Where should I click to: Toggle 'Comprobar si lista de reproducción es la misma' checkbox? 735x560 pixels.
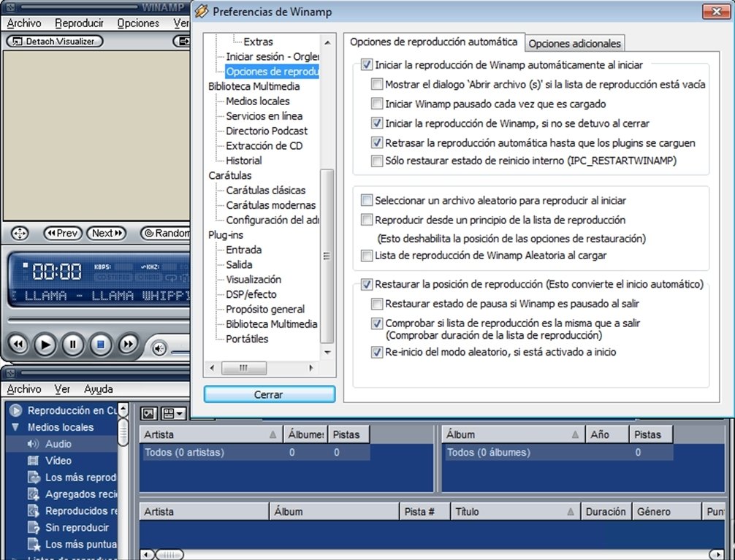[x=377, y=323]
